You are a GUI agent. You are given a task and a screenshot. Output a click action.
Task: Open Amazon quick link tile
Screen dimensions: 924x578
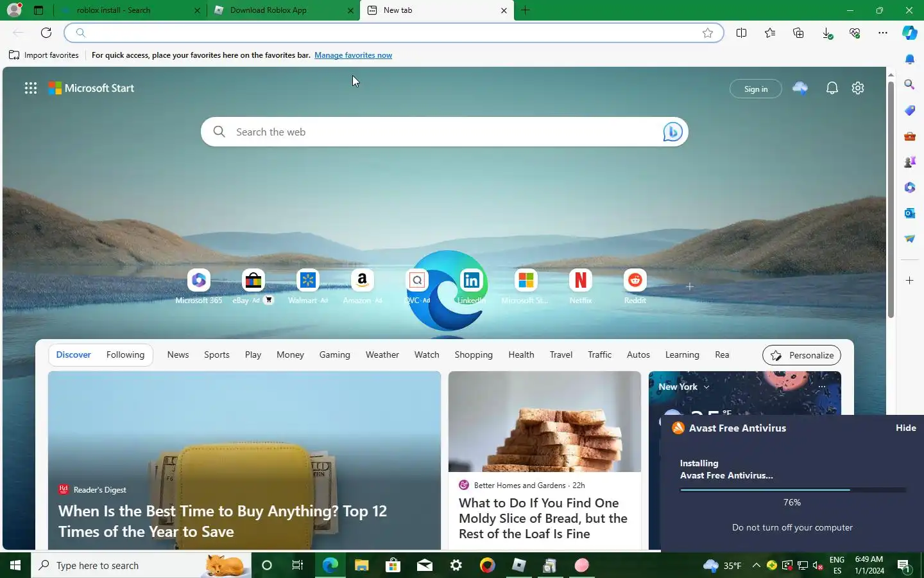[362, 286]
